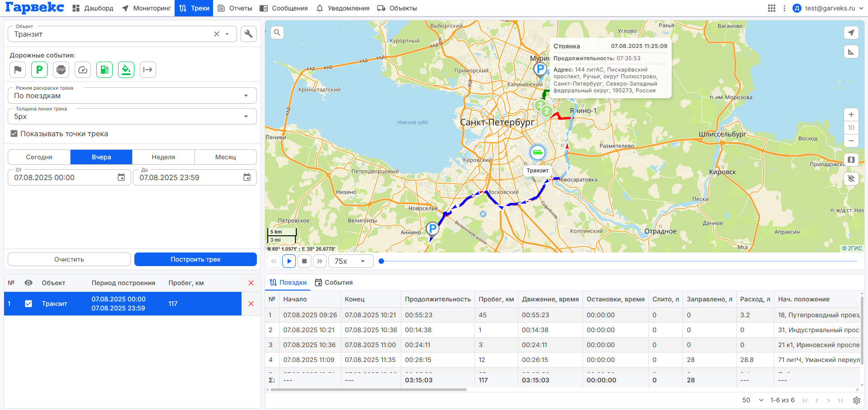Select the Вчера period
The image size is (868, 410).
click(x=101, y=157)
